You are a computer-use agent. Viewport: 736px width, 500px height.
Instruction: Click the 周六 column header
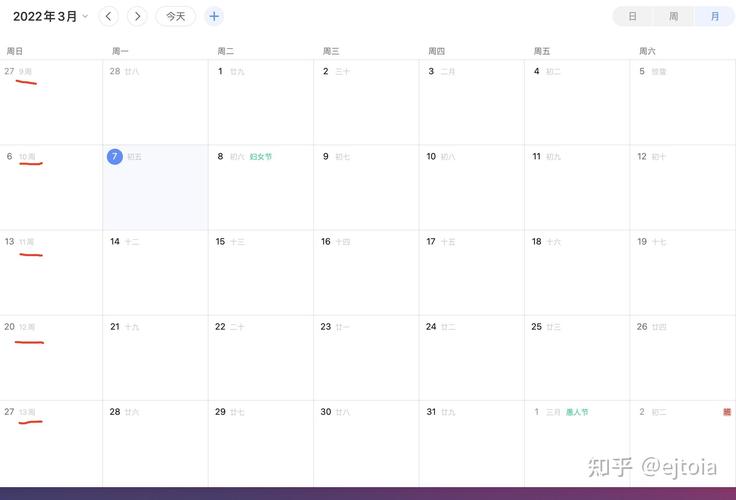(648, 51)
